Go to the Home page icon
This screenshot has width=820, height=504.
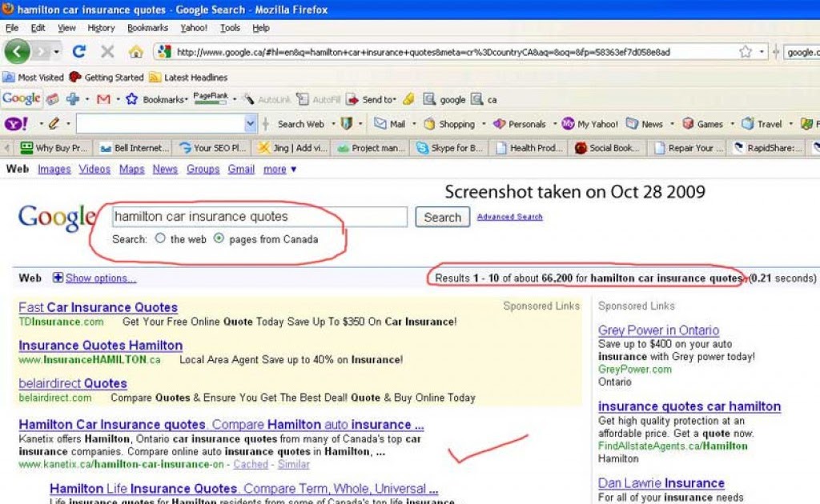coord(136,51)
